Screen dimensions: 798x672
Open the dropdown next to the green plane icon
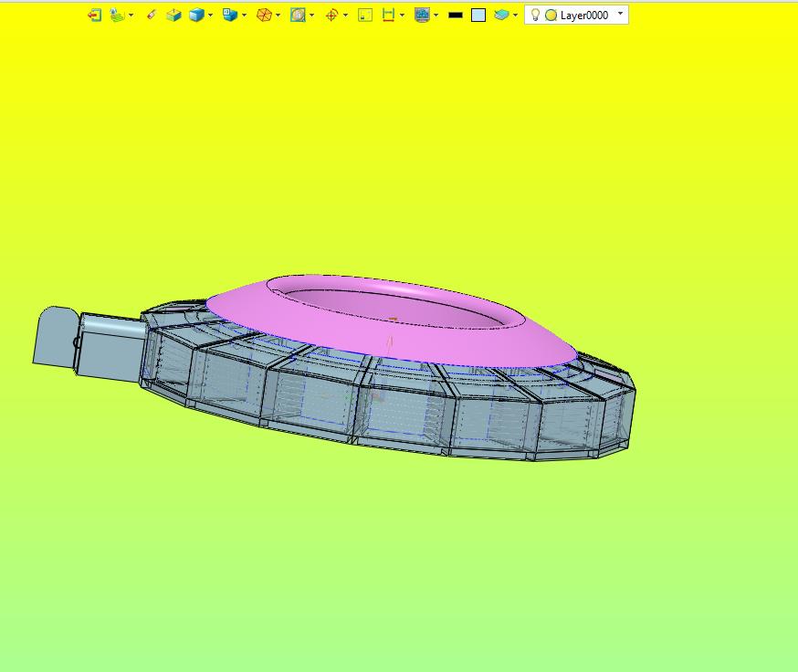point(131,16)
